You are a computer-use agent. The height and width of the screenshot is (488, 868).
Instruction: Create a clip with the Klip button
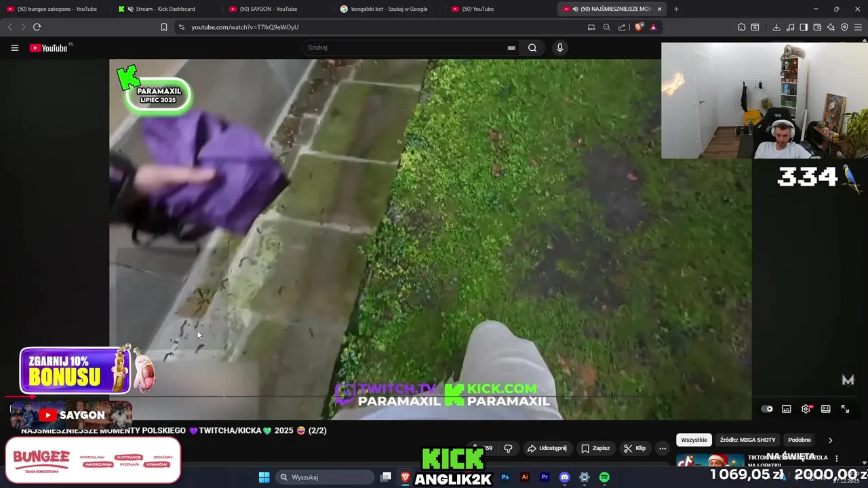[635, 448]
